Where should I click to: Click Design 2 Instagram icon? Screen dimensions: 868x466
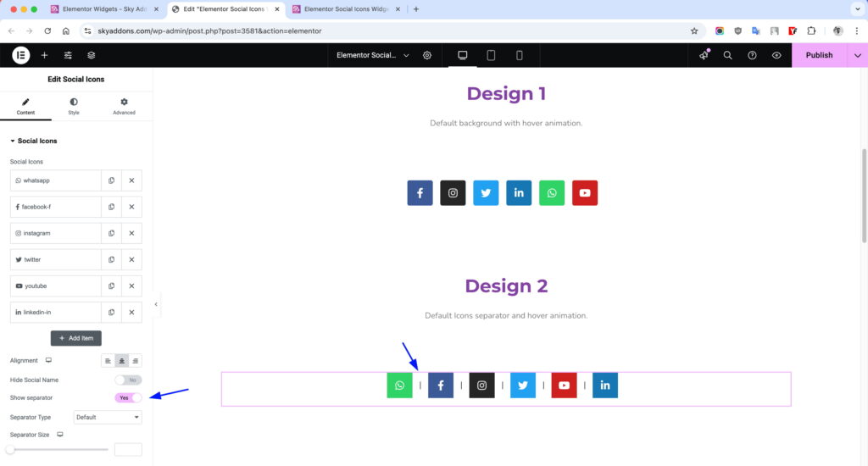pos(481,386)
